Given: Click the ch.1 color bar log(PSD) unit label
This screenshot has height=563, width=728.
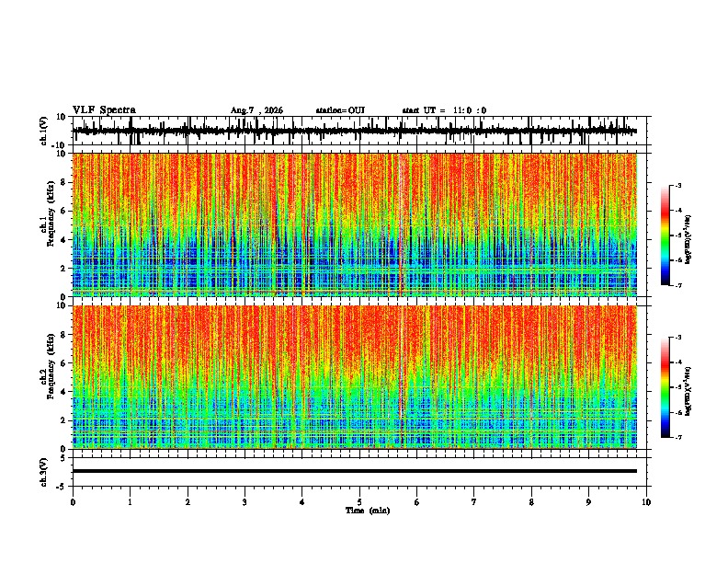Looking at the screenshot, I should 688,240.
